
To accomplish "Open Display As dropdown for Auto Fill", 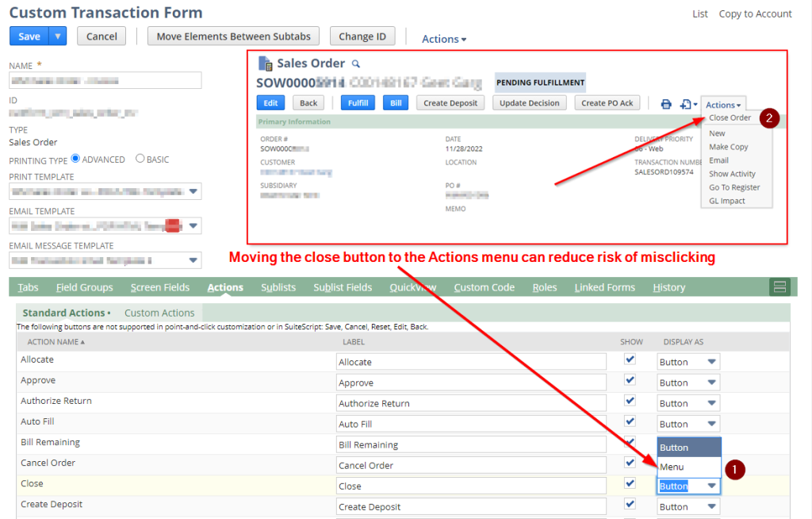I will point(689,424).
